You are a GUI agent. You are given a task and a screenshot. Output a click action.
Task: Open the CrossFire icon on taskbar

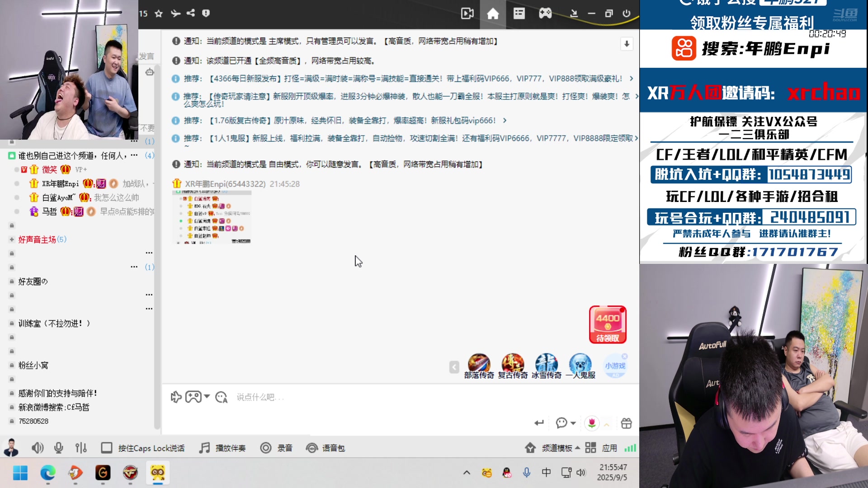coord(130,473)
